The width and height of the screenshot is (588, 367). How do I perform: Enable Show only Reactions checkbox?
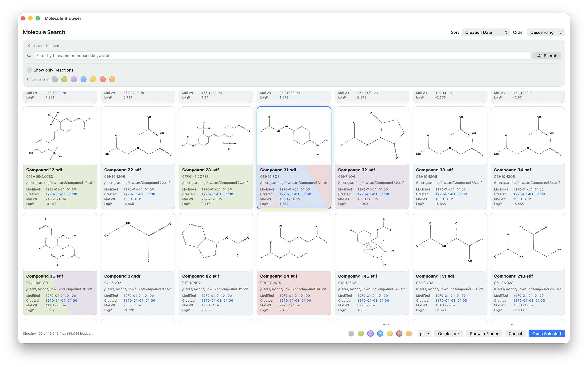point(29,70)
